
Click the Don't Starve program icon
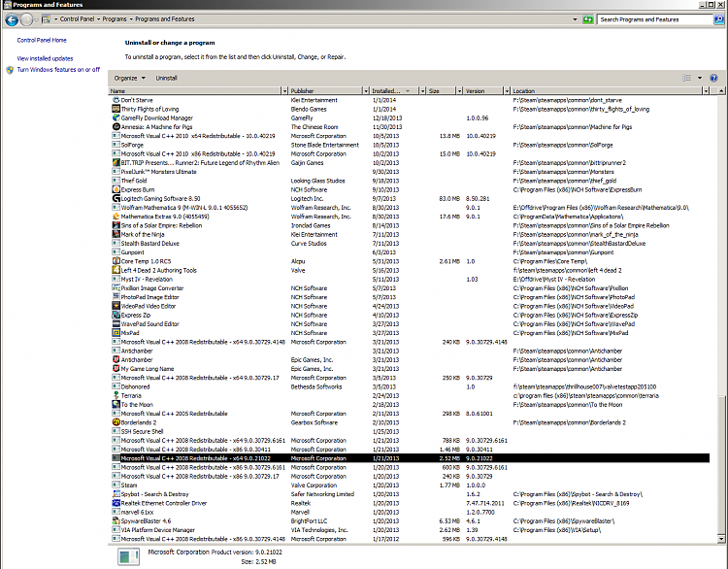pyautogui.click(x=116, y=100)
